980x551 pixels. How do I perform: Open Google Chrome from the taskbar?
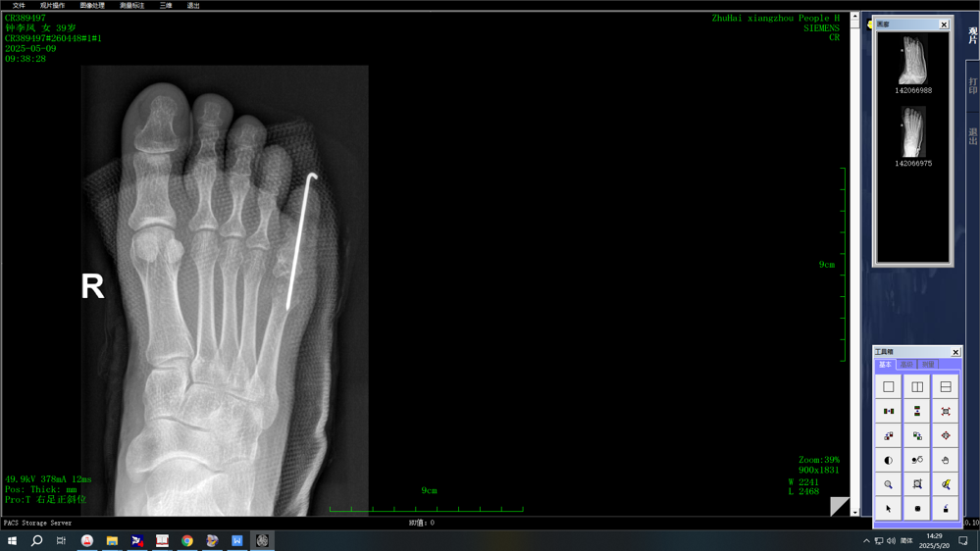coord(186,541)
